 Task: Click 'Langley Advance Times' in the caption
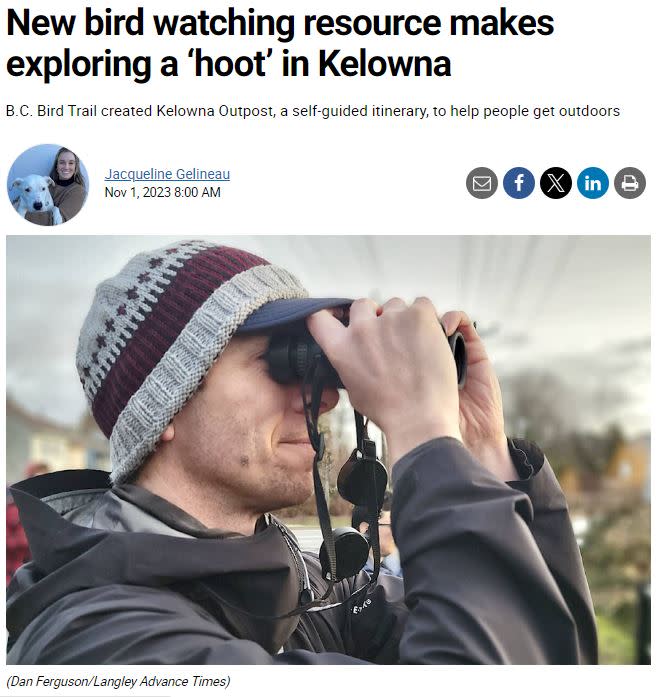tap(160, 681)
